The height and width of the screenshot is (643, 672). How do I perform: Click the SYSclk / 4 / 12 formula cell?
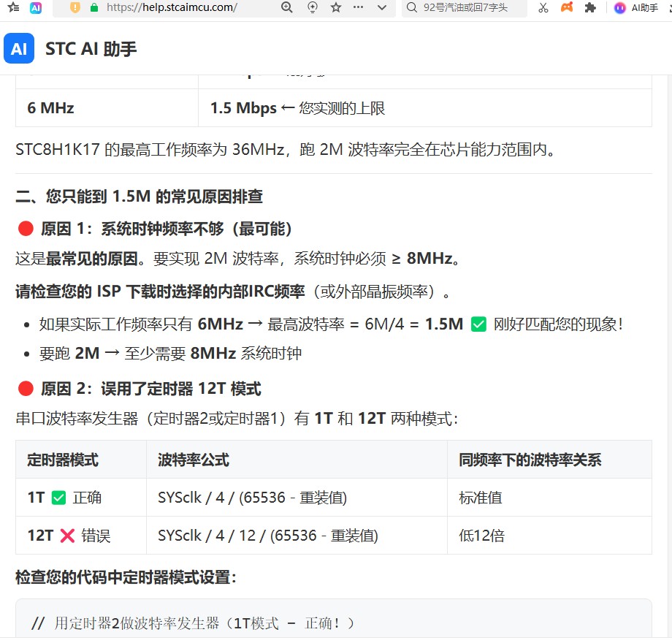pos(297,536)
